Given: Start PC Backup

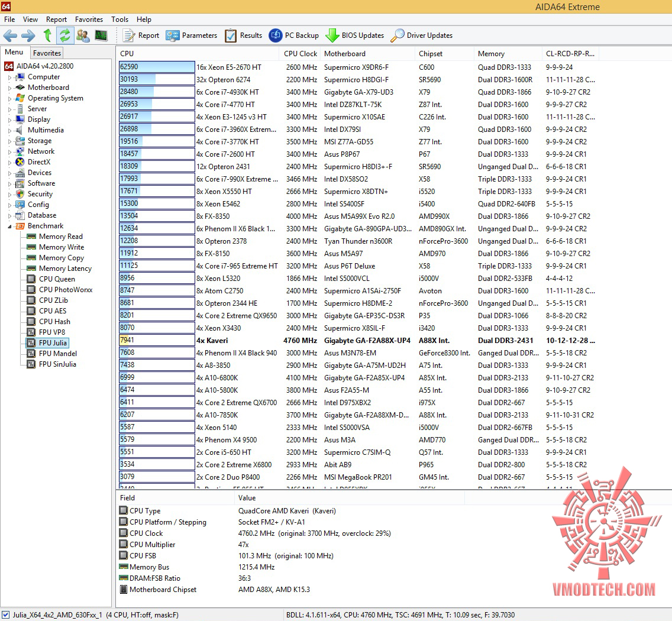Looking at the screenshot, I should (294, 35).
